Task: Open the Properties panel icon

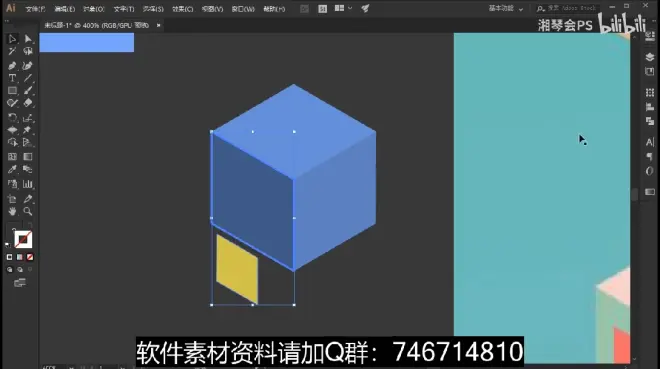Action: point(650,37)
